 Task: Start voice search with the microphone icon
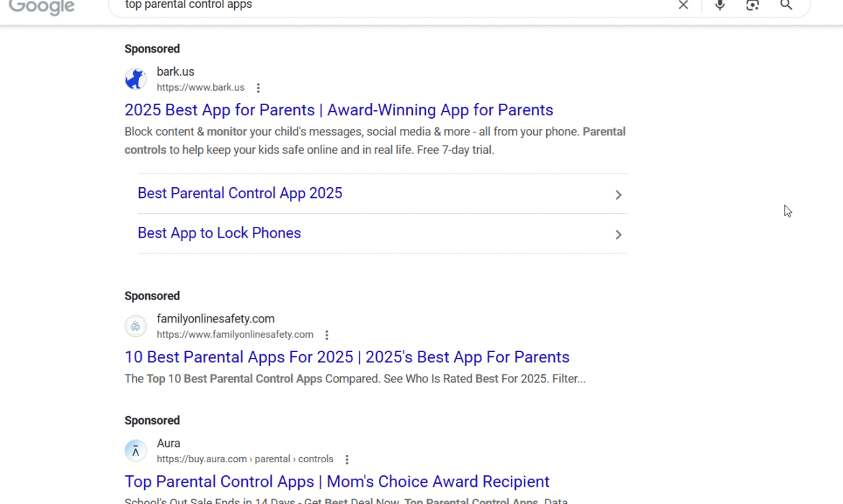pyautogui.click(x=720, y=5)
